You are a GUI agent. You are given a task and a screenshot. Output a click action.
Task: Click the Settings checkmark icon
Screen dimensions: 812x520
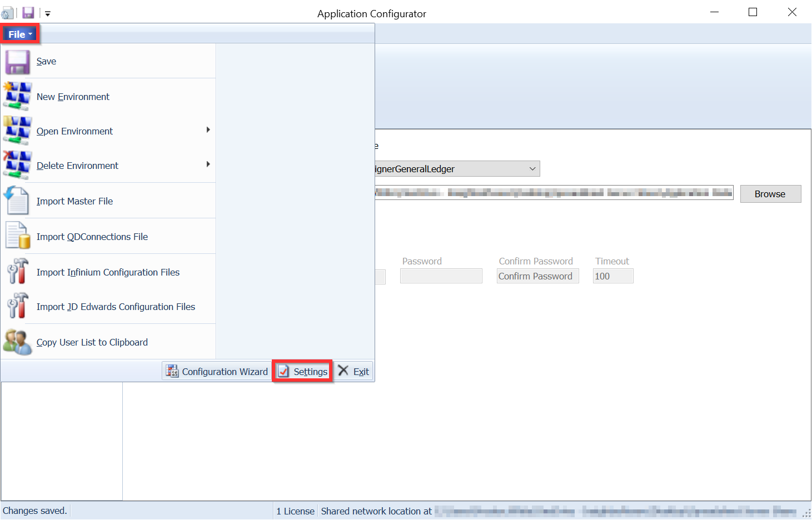283,371
